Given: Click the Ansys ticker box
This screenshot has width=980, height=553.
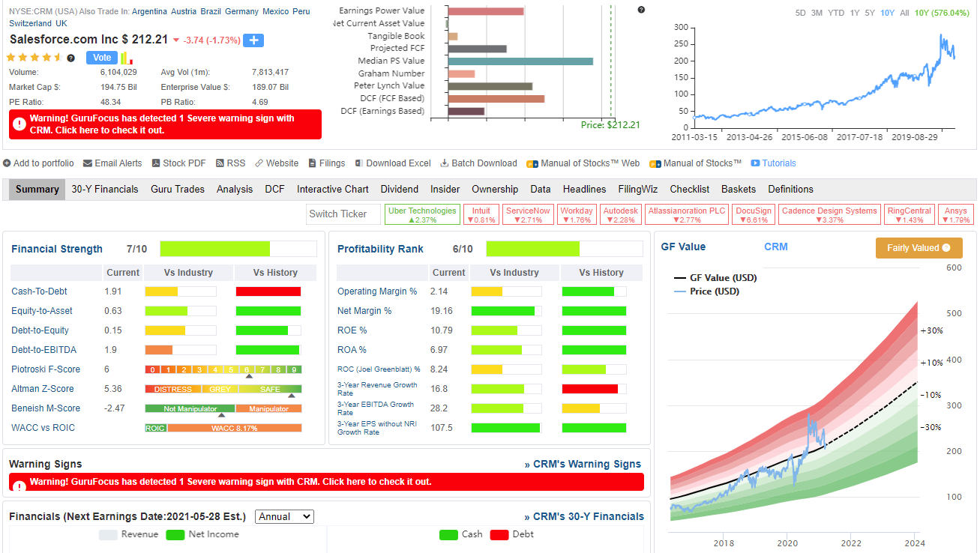Looking at the screenshot, I should tap(956, 215).
